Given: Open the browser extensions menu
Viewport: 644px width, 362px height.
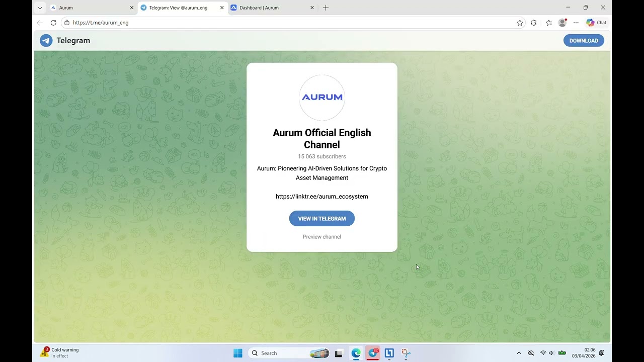Looking at the screenshot, I should pyautogui.click(x=534, y=23).
